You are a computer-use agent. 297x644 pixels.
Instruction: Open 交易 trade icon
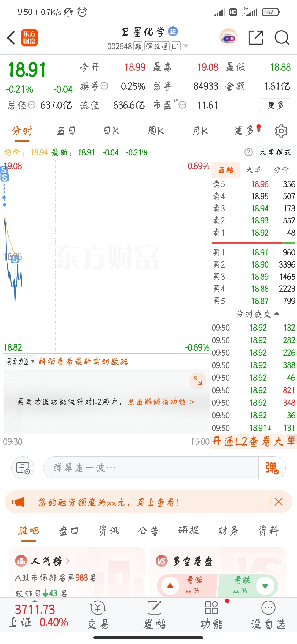[x=98, y=615]
